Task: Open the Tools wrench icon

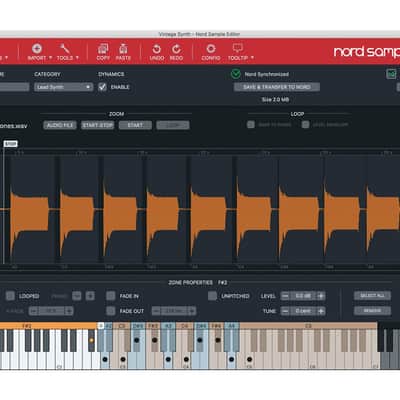Action: pyautogui.click(x=65, y=48)
